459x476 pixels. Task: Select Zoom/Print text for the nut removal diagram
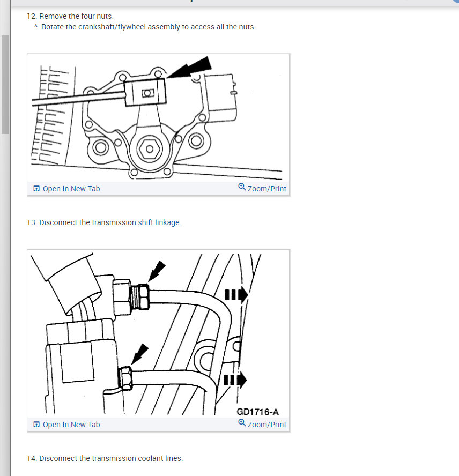266,189
